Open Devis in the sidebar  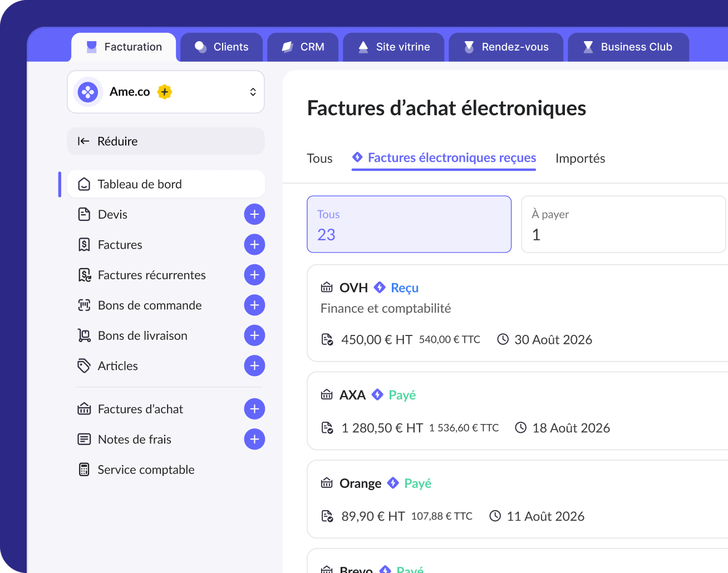(x=112, y=214)
